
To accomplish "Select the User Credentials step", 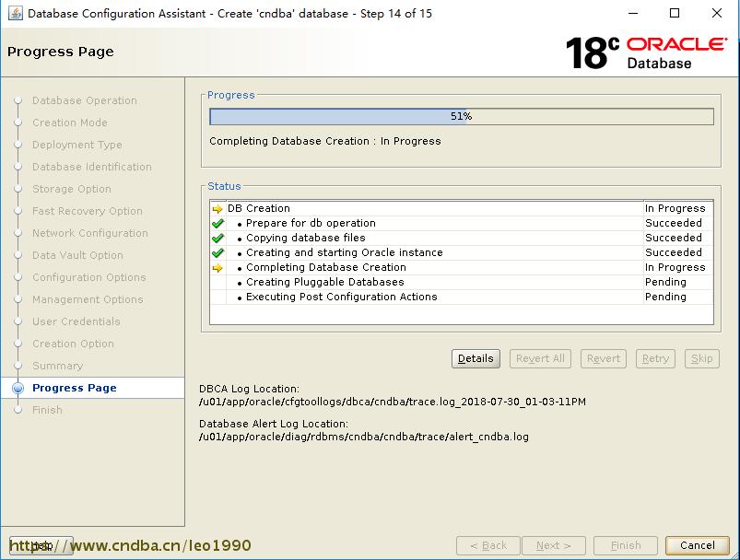I will pyautogui.click(x=76, y=321).
